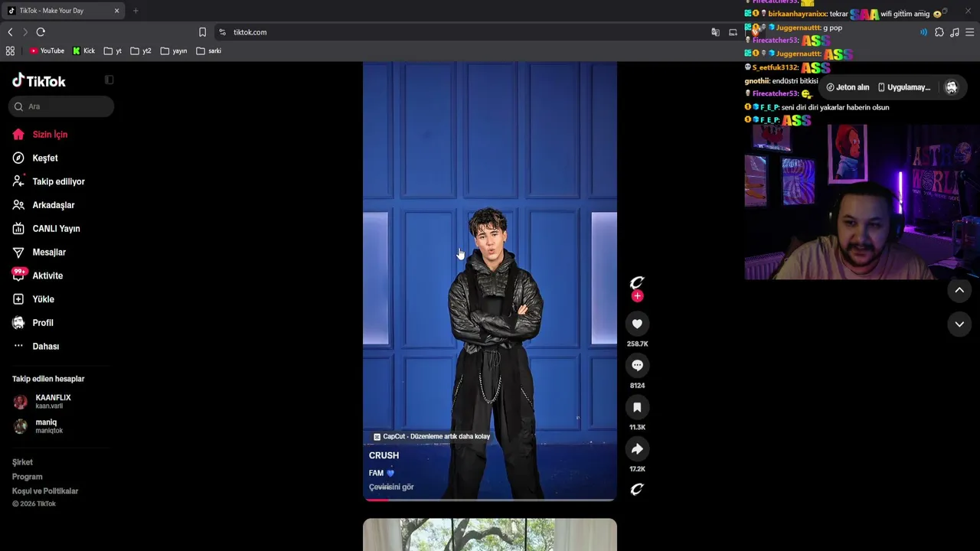
Task: Open the video's sound disc icon
Action: tap(637, 489)
